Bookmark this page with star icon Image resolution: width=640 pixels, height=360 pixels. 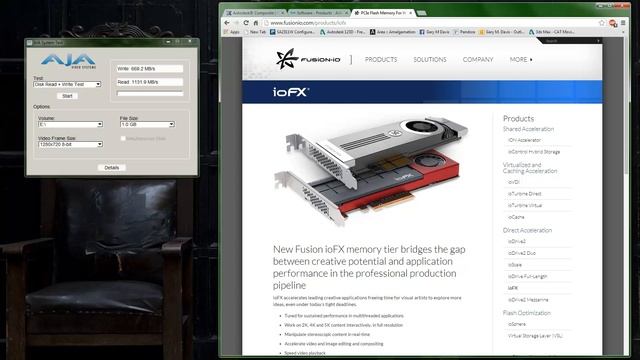point(602,23)
